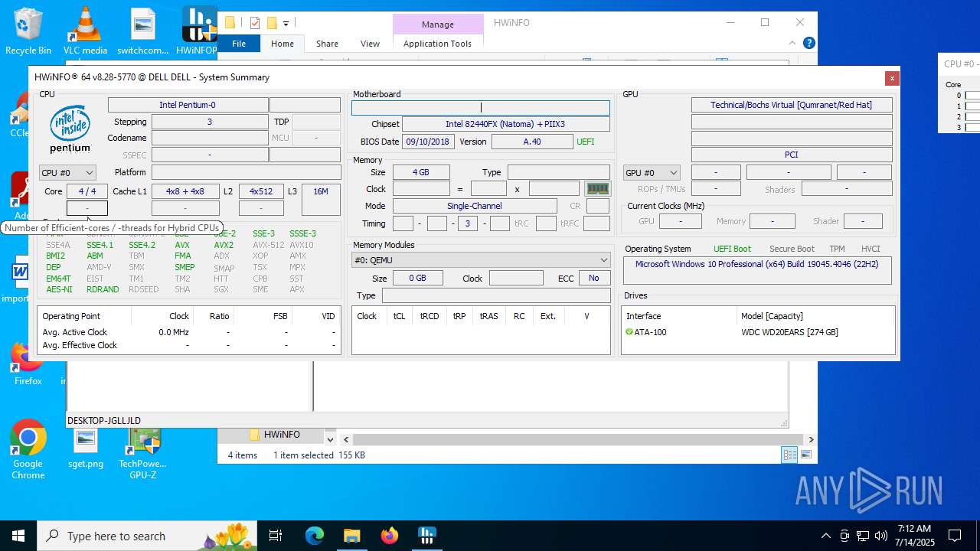980x551 pixels.
Task: Show hidden system tray icons
Action: tap(825, 536)
